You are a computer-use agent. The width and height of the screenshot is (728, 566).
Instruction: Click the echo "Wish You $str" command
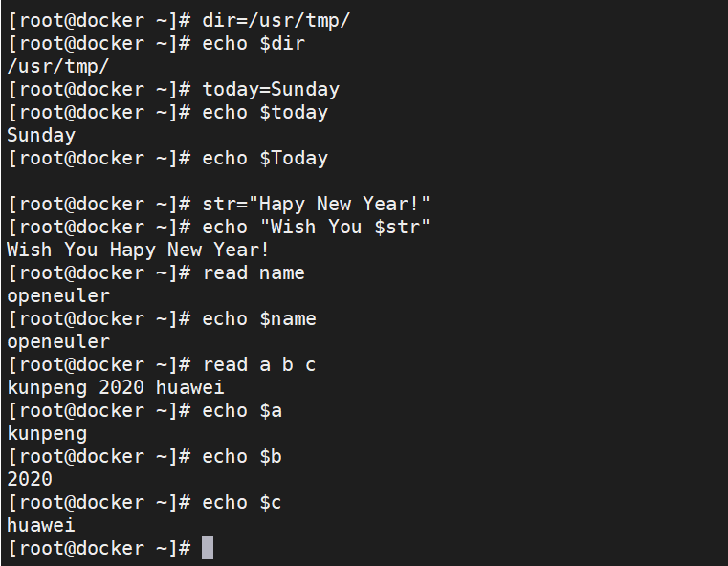[317, 227]
